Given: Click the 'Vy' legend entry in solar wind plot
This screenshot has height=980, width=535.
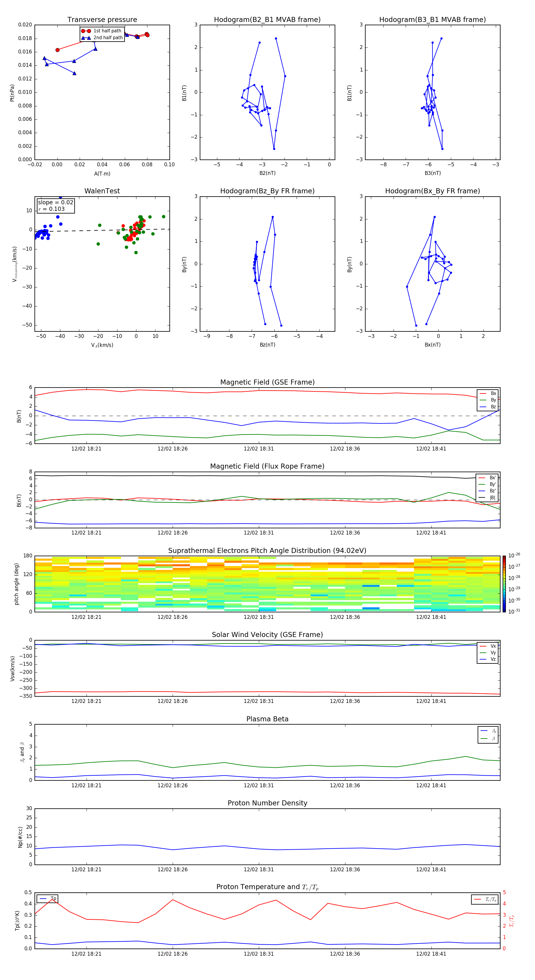Looking at the screenshot, I should pyautogui.click(x=488, y=652).
